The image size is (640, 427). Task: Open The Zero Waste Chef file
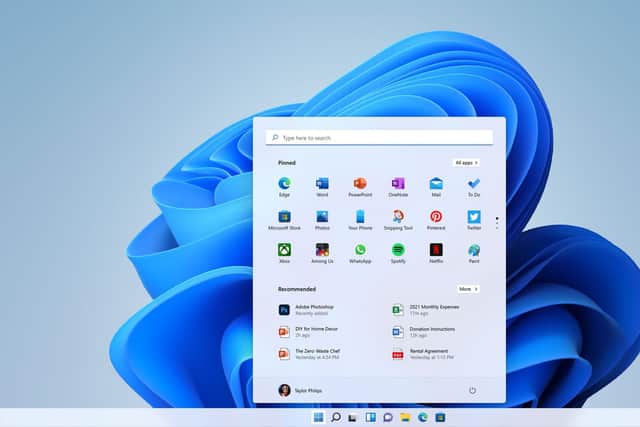309,354
